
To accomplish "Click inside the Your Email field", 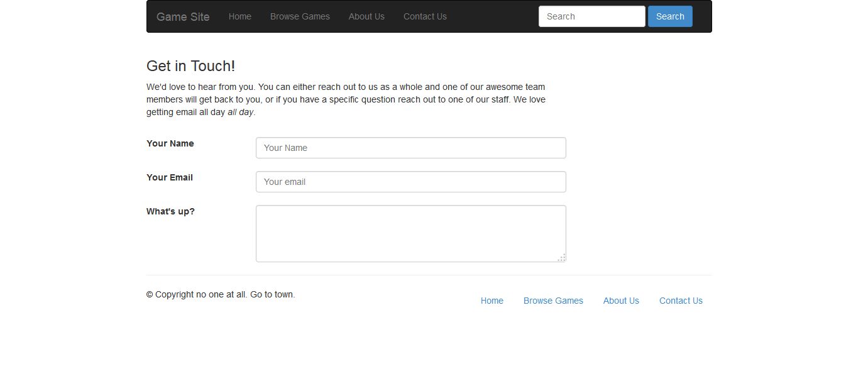I will (x=410, y=182).
